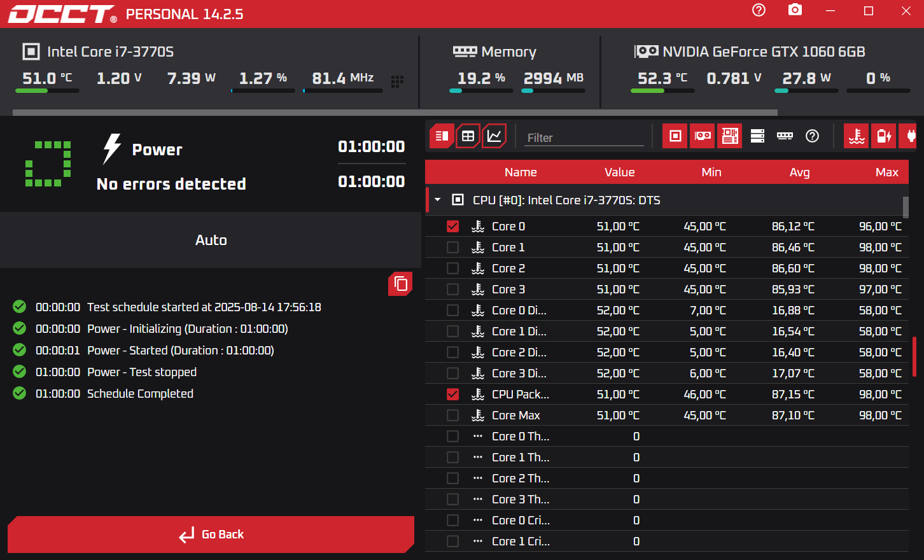Collapse the CPU [#0] Intel Core i7-3770S DTS group
924x560 pixels.
coord(437,200)
